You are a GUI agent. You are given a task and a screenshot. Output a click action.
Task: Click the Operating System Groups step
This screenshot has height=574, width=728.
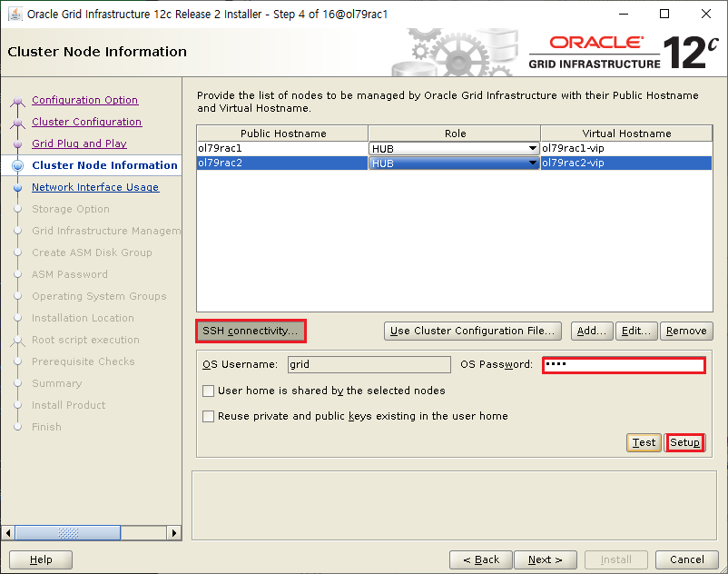point(99,296)
